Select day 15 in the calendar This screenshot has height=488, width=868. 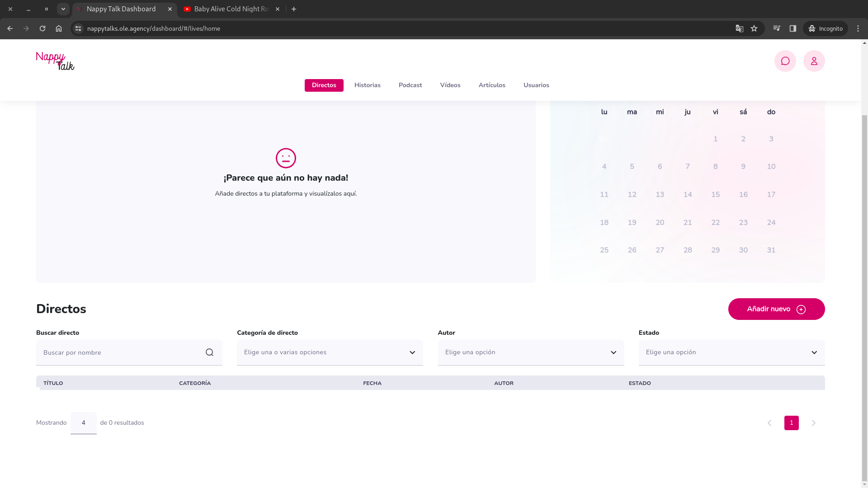point(715,195)
